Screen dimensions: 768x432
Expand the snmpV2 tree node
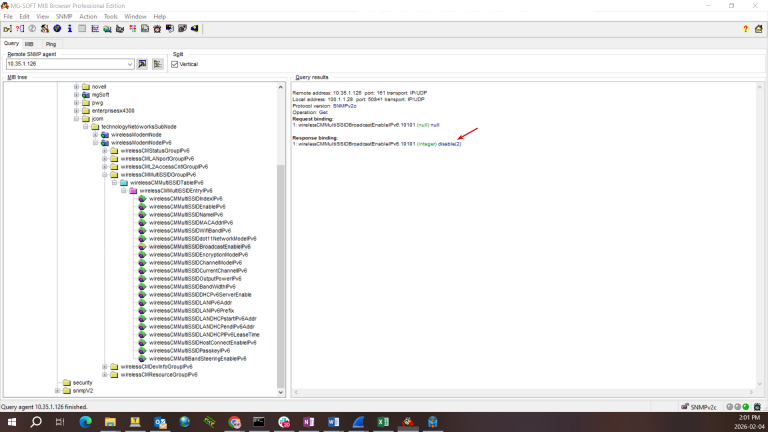(57, 390)
